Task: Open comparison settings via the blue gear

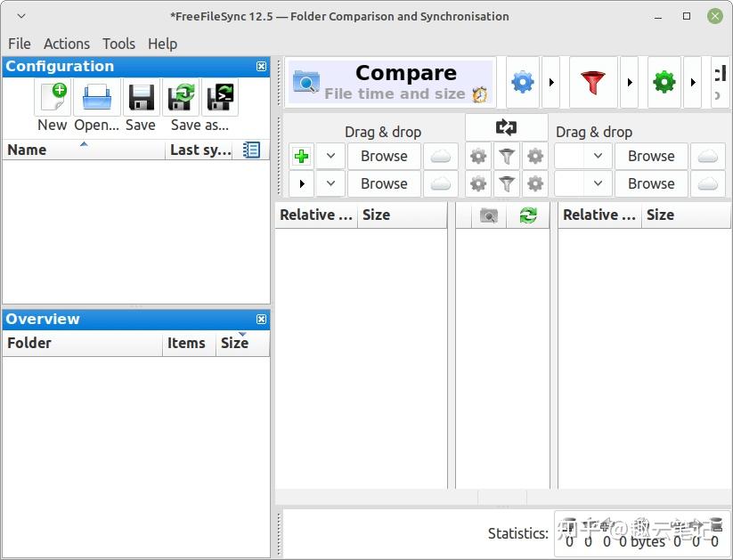Action: pos(523,83)
